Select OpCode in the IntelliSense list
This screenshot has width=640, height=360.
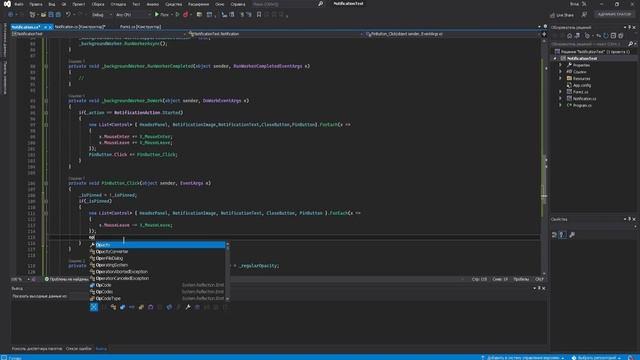click(x=158, y=285)
